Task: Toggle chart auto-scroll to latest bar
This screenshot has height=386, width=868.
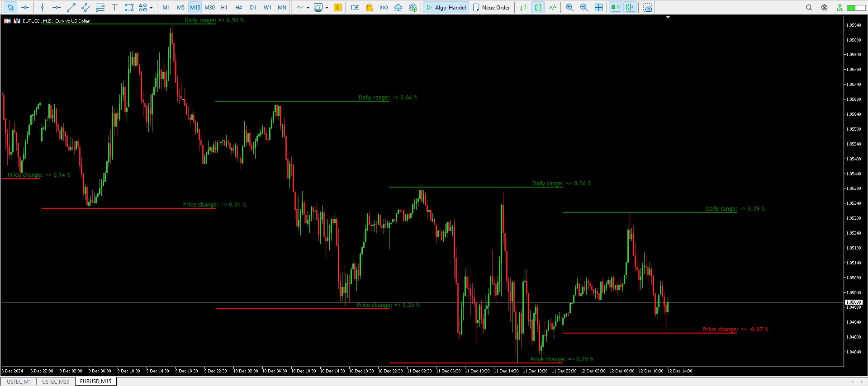Action: pyautogui.click(x=615, y=7)
